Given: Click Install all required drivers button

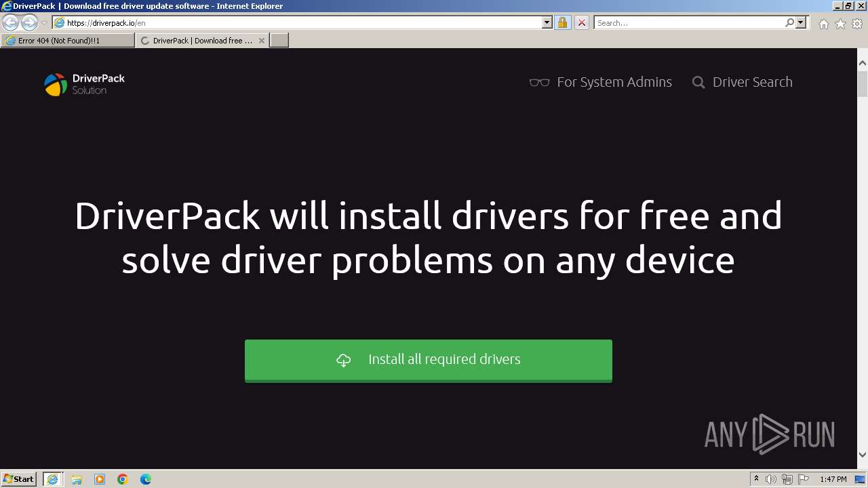Looking at the screenshot, I should 429,360.
